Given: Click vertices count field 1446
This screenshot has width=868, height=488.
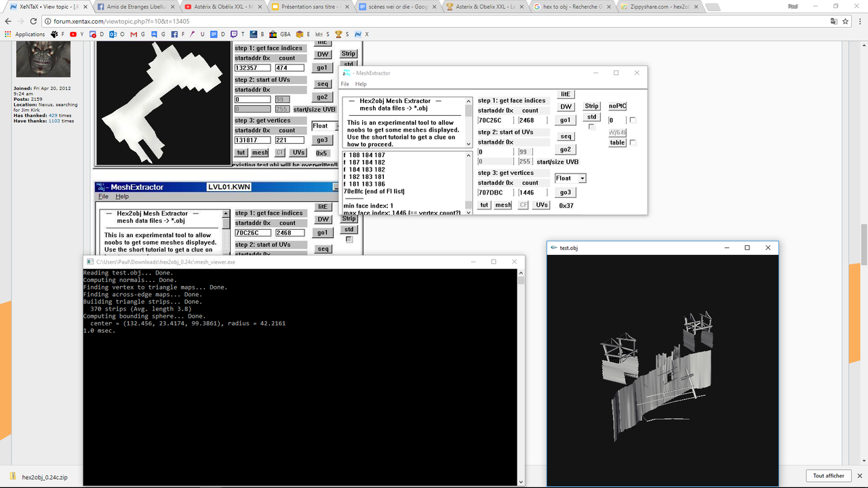Looking at the screenshot, I should 534,192.
